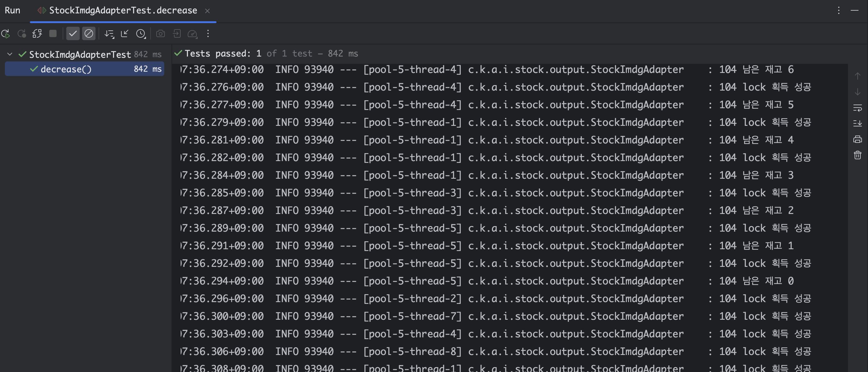This screenshot has width=868, height=372.
Task: Click Collapse All tests icon
Action: [x=125, y=34]
